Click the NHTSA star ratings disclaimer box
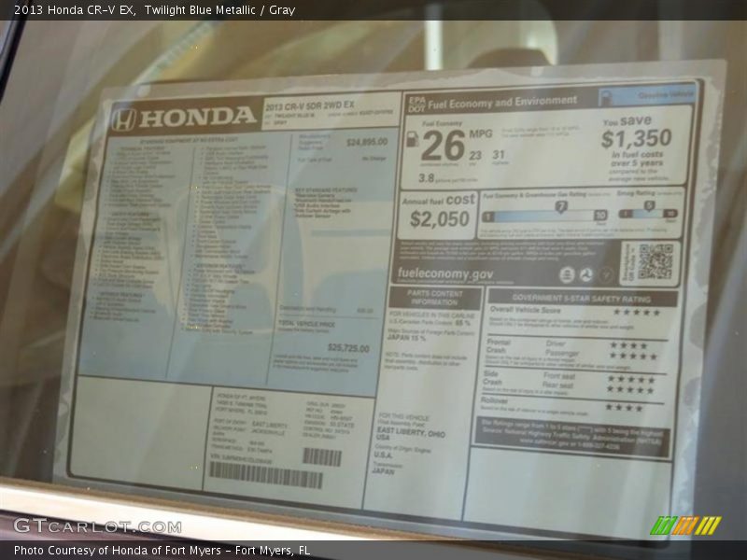Screen dimensions: 747x560 click(572, 436)
